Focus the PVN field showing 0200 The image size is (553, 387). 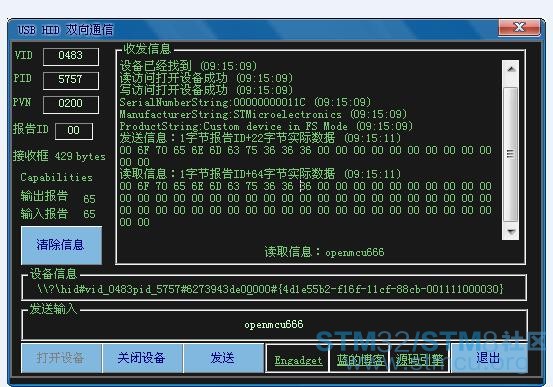[71, 104]
